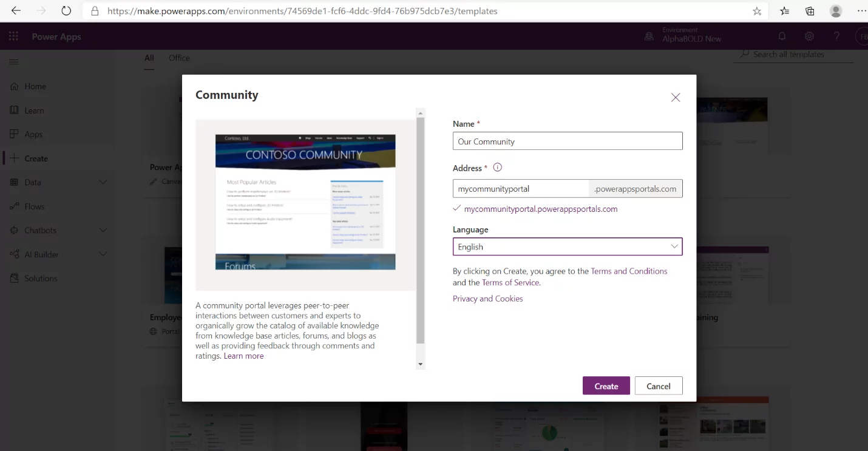Expand the AI Builder section chevron
This screenshot has width=868, height=451.
coord(103,254)
